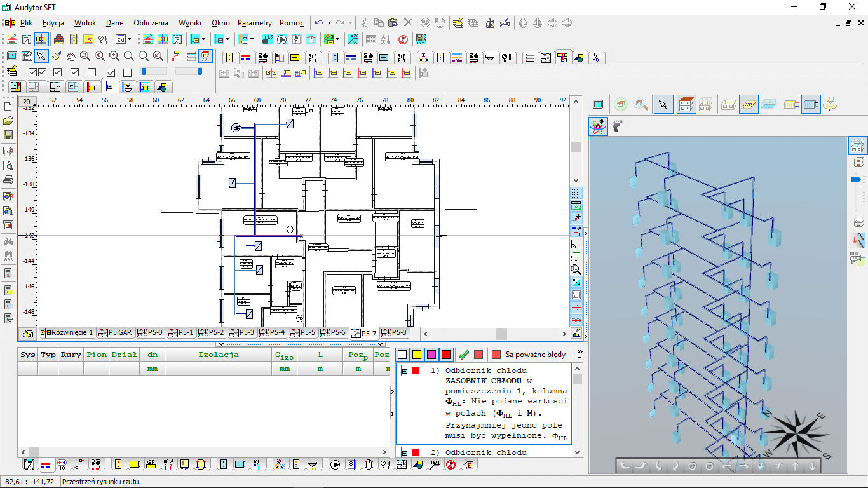Toggle the building with roof view in 3D toolbar
This screenshot has width=868, height=488.
[x=686, y=104]
